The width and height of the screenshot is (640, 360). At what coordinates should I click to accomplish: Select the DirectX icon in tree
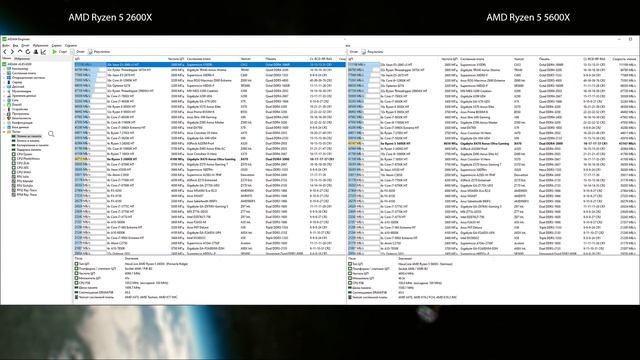(x=9, y=104)
